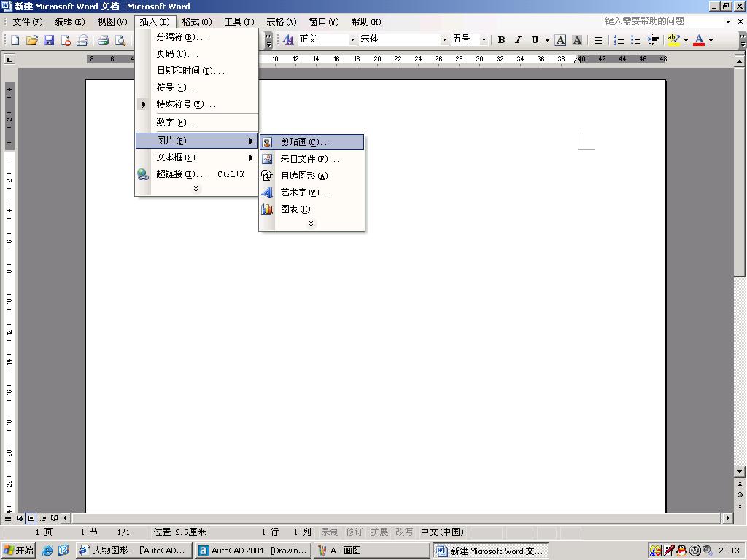This screenshot has width=747, height=560.
Task: Expand the picture submenu's hidden items chevron
Action: coord(311,224)
